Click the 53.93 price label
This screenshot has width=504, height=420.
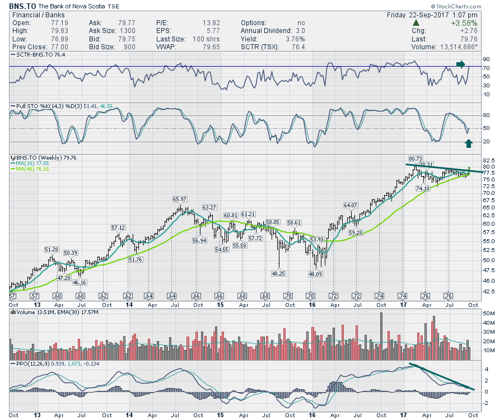click(317, 240)
